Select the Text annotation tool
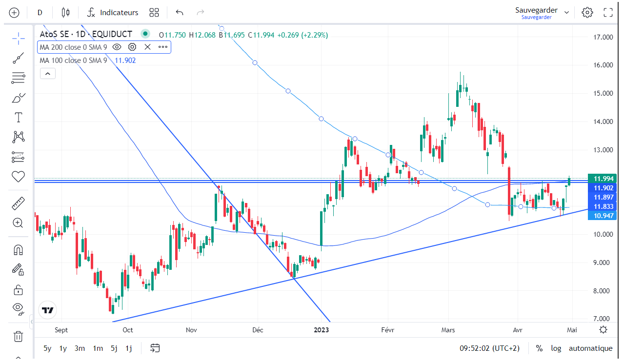The image size is (624, 364). coord(18,118)
